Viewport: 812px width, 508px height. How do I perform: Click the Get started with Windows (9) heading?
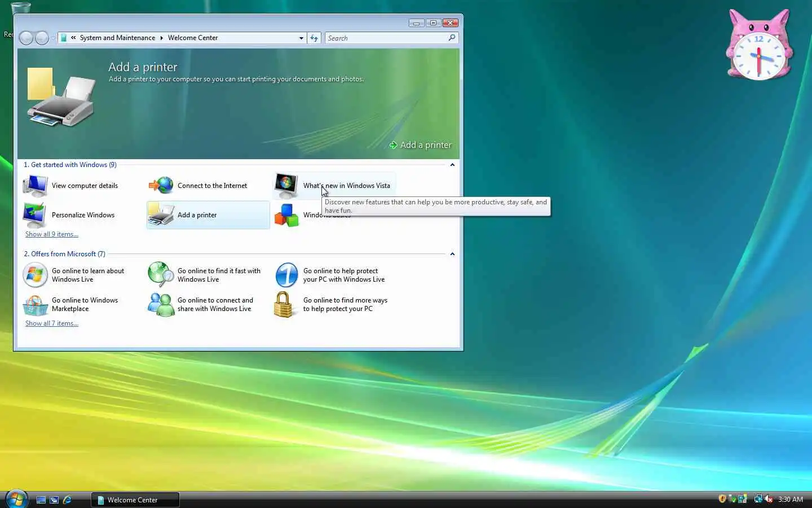[x=70, y=165]
